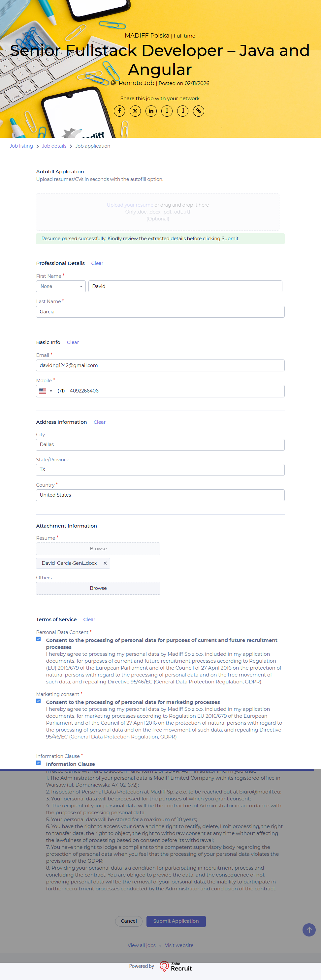Copy job link via chain icon
This screenshot has width=321, height=980.
coord(198,111)
